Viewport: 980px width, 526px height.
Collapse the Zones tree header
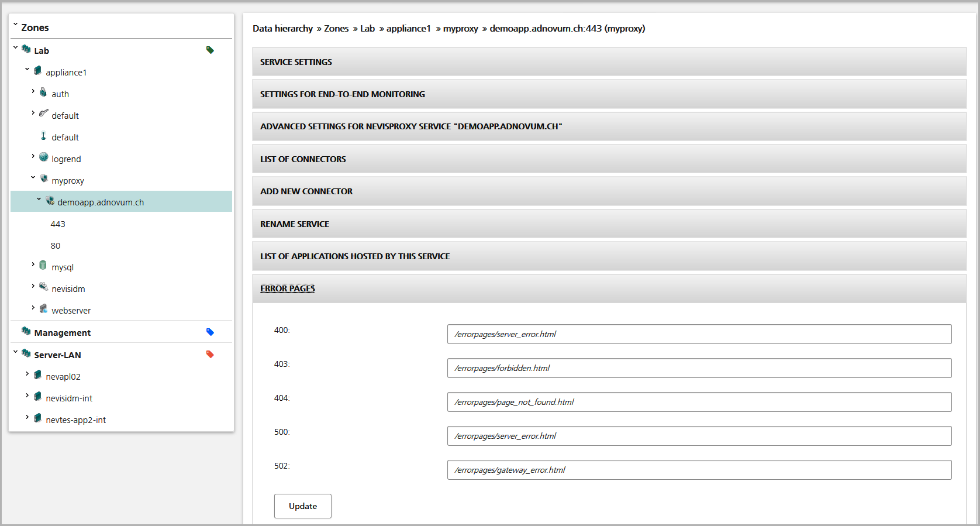click(16, 25)
